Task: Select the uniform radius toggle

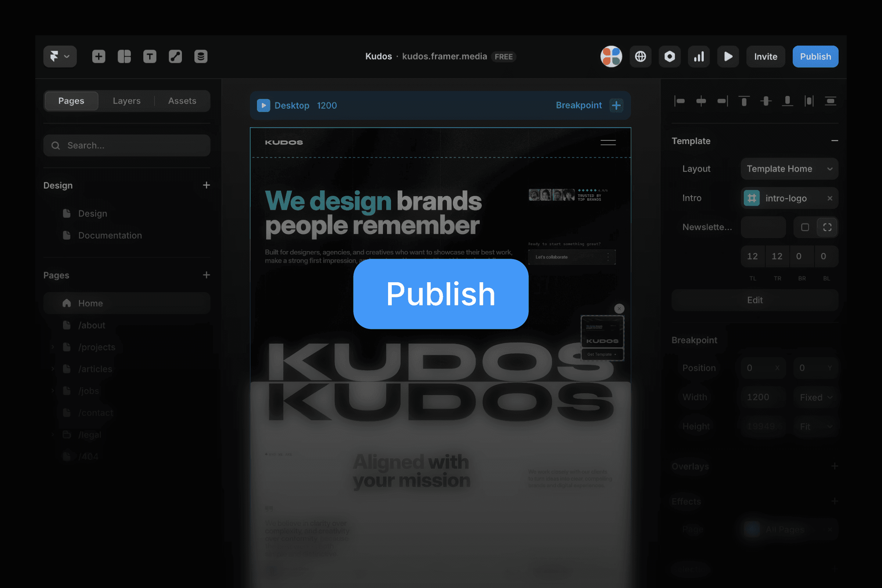Action: click(x=805, y=227)
